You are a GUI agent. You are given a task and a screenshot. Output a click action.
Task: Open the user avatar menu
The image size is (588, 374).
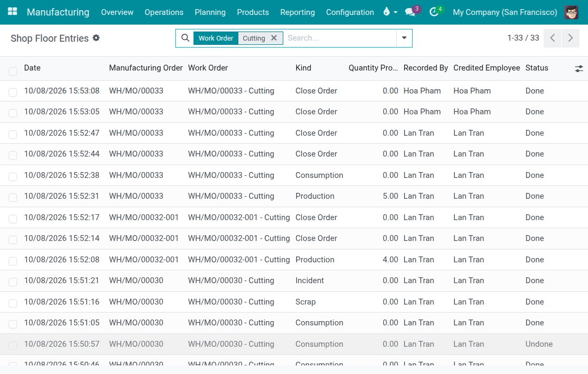click(571, 12)
